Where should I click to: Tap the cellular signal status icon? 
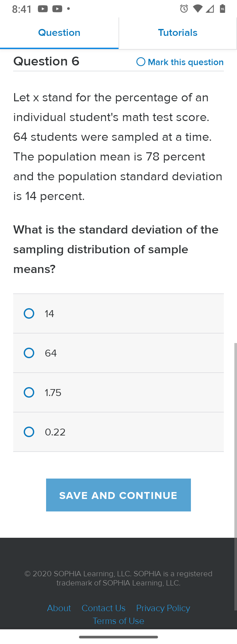[210, 9]
